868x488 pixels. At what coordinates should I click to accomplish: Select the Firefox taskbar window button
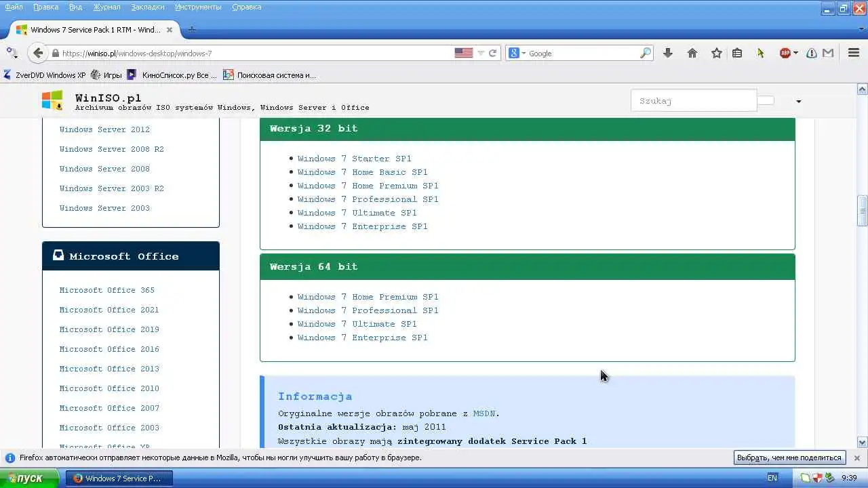119,479
